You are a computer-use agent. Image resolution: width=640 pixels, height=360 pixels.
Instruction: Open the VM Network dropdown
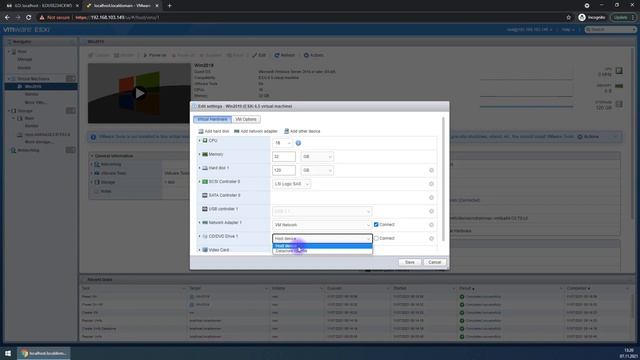point(322,225)
